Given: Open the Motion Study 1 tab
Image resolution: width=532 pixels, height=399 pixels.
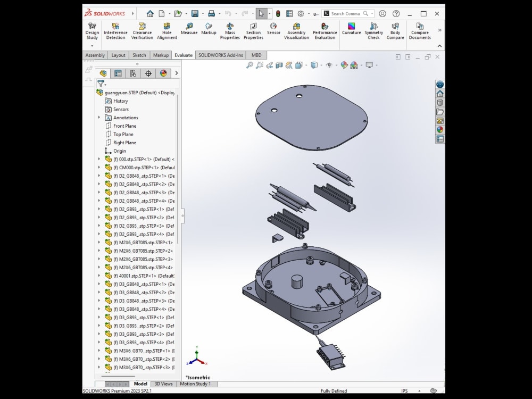Looking at the screenshot, I should pos(195,384).
